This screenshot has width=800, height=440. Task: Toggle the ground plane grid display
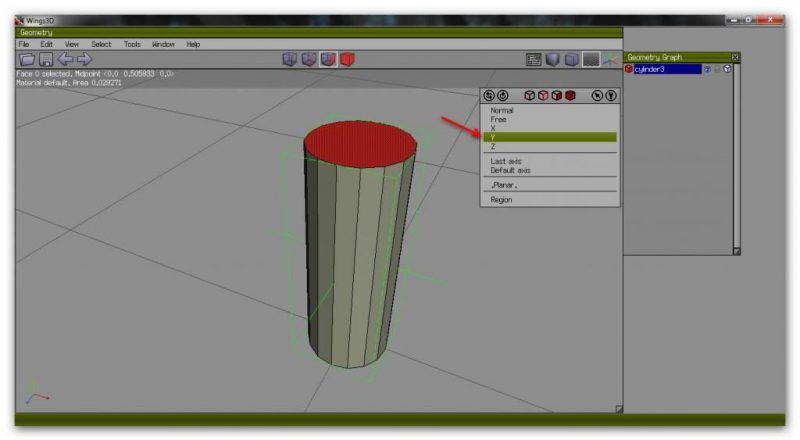(591, 60)
